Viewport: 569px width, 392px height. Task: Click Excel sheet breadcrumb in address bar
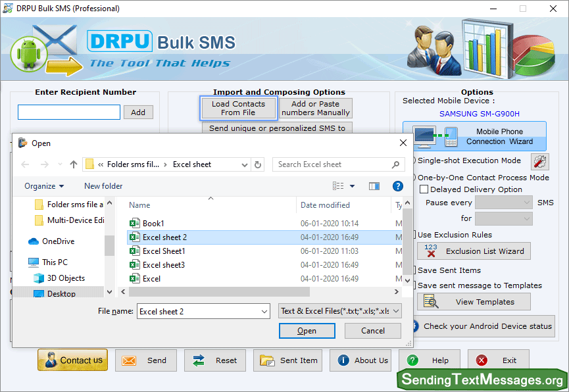pos(192,165)
